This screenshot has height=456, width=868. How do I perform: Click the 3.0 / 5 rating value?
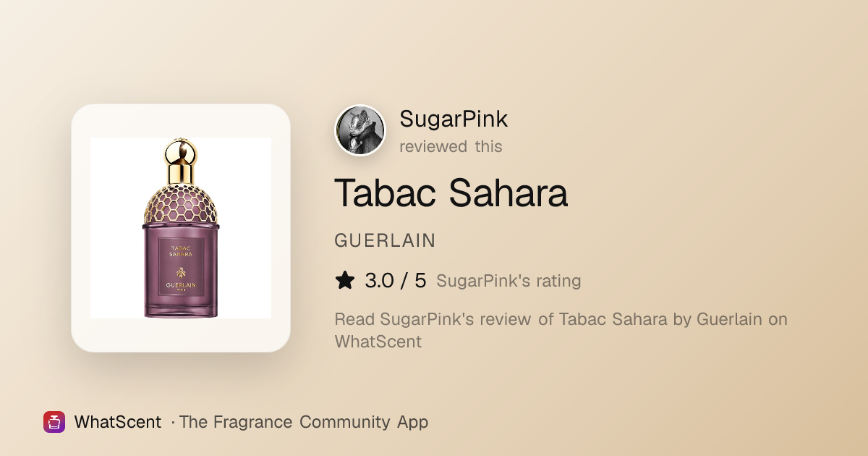coord(396,280)
